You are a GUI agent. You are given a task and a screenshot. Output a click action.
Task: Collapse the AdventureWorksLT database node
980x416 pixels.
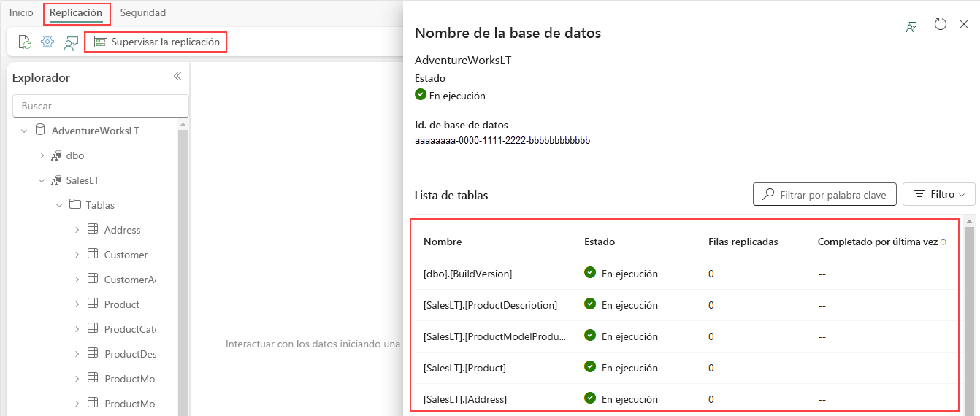pyautogui.click(x=24, y=131)
